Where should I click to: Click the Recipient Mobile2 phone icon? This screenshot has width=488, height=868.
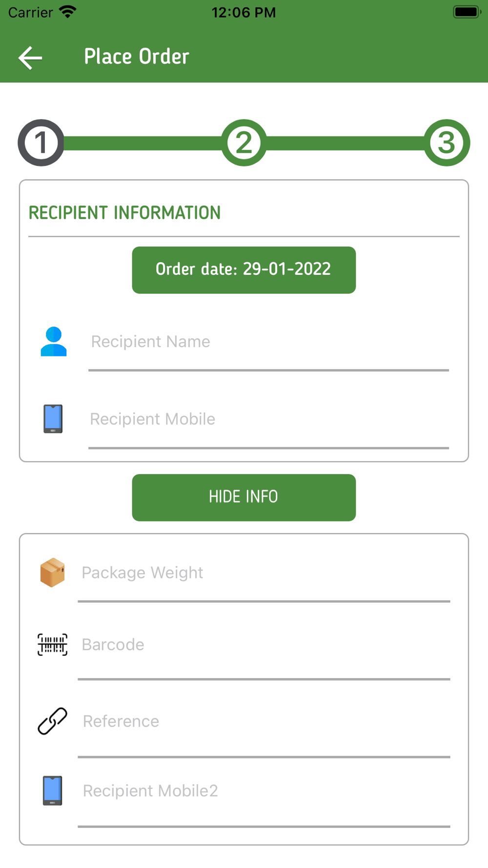point(52,790)
